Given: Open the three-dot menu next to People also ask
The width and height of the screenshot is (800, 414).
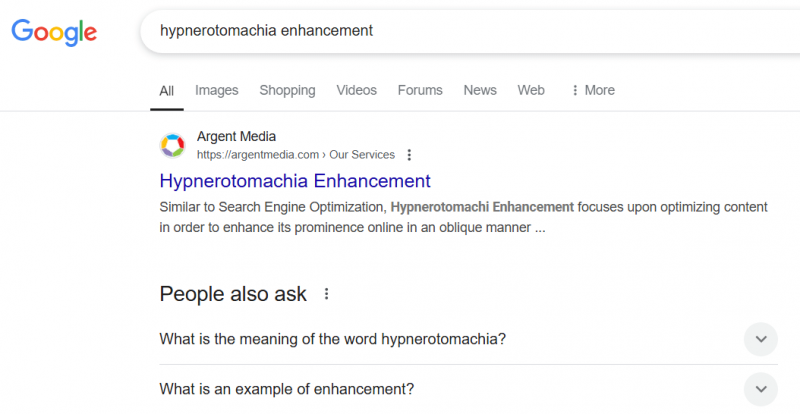Looking at the screenshot, I should tap(326, 294).
